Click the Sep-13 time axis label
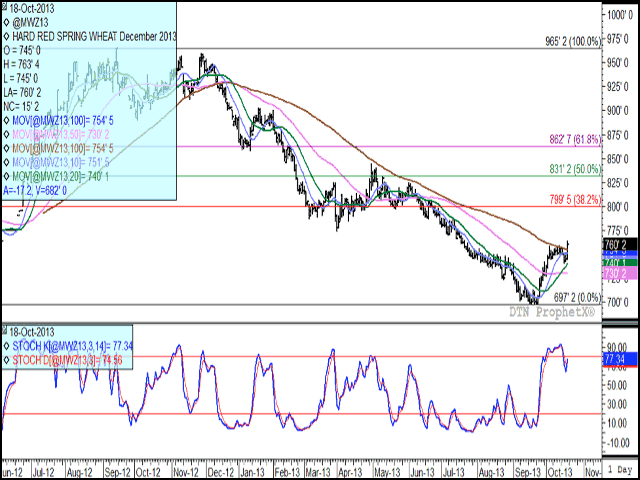Image resolution: width=640 pixels, height=480 pixels. 526,472
